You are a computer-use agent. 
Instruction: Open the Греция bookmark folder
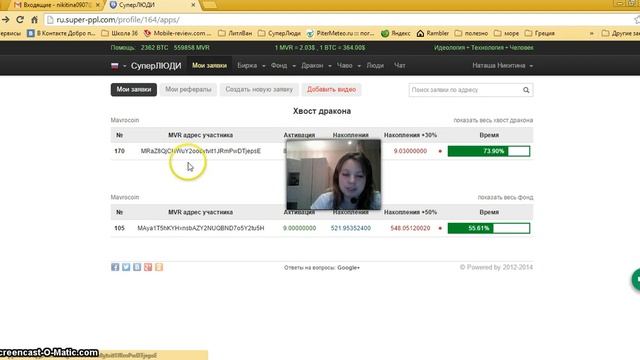pyautogui.click(x=540, y=33)
